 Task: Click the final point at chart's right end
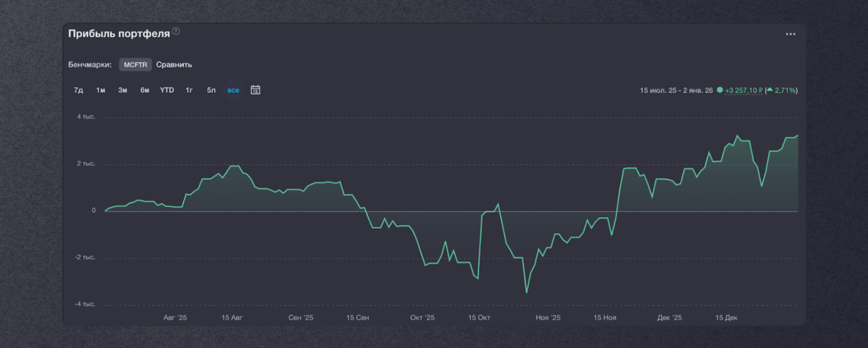click(797, 136)
